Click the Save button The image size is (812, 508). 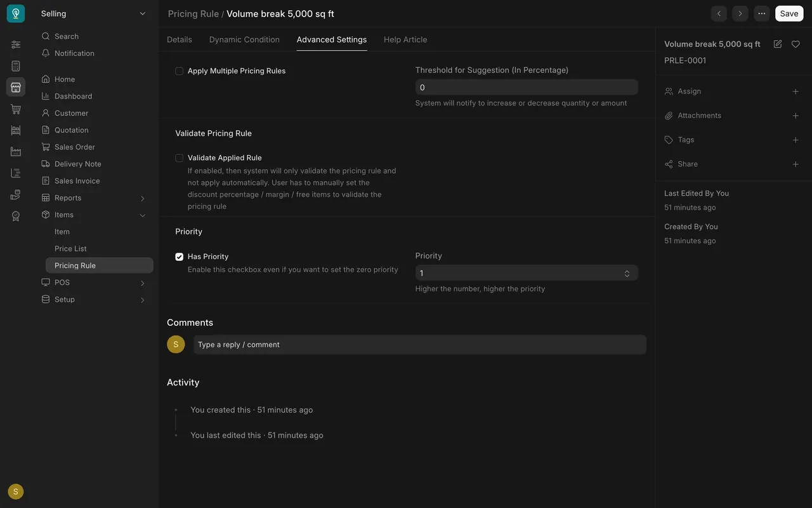point(789,13)
